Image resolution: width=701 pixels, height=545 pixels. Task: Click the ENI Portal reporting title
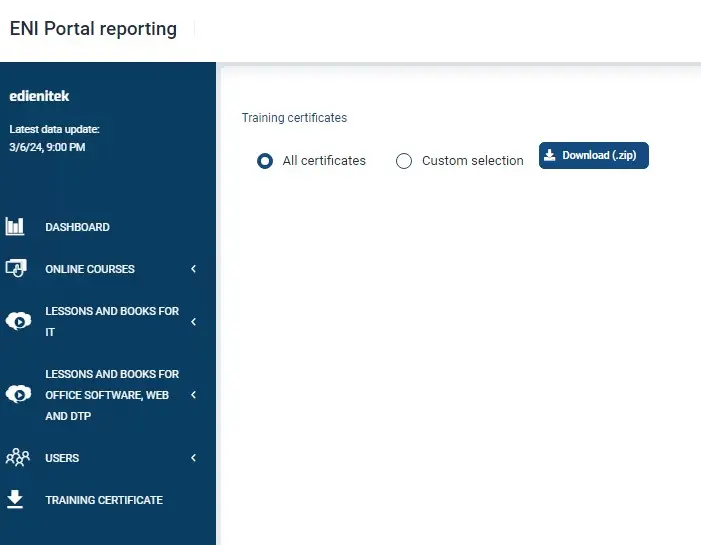93,29
